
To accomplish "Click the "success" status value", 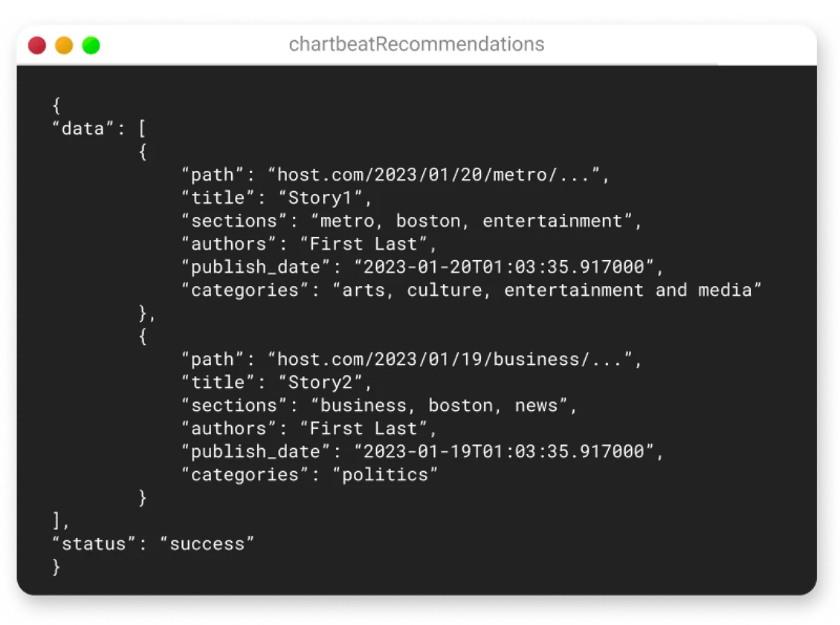I will pos(207,543).
